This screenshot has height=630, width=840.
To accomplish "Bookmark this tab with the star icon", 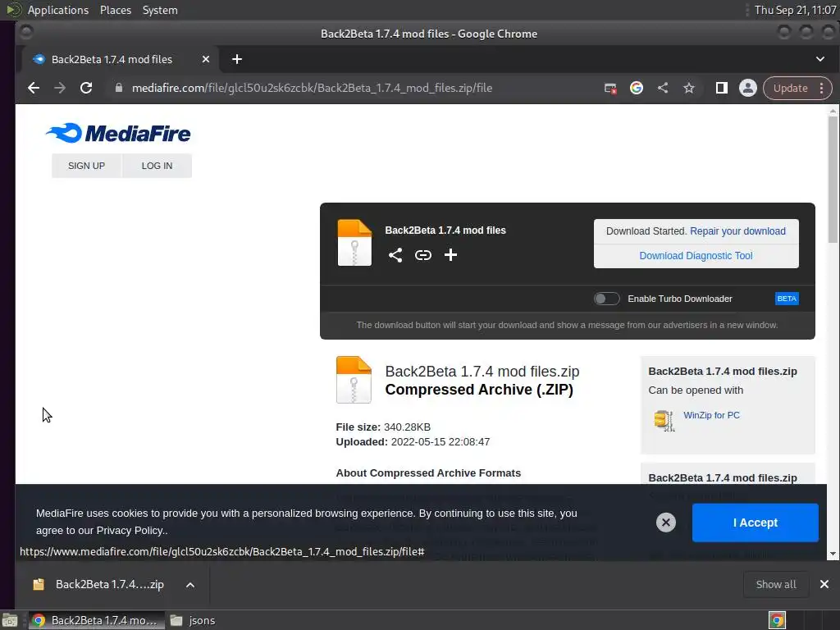I will pos(689,88).
